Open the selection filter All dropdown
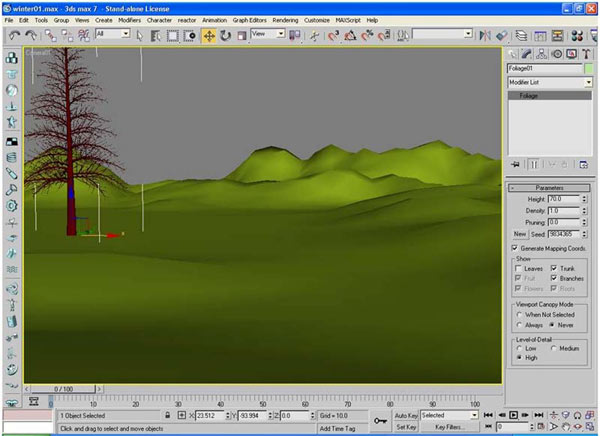 112,34
